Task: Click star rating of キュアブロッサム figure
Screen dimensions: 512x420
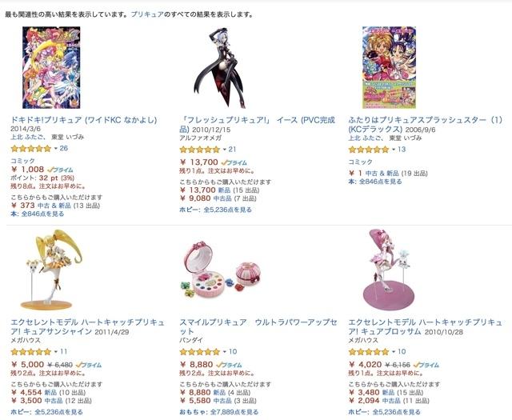Action: point(369,350)
